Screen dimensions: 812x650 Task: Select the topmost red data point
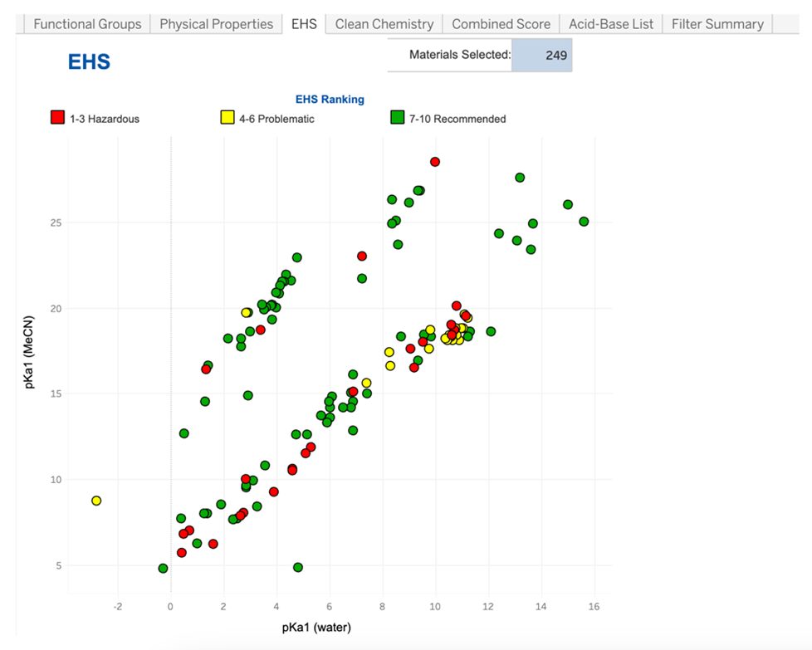pos(434,162)
